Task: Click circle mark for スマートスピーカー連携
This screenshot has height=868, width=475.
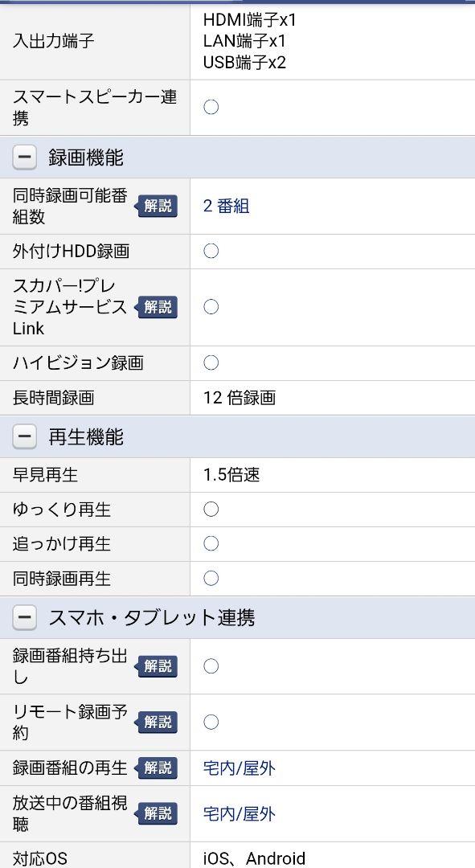Action: point(211,107)
